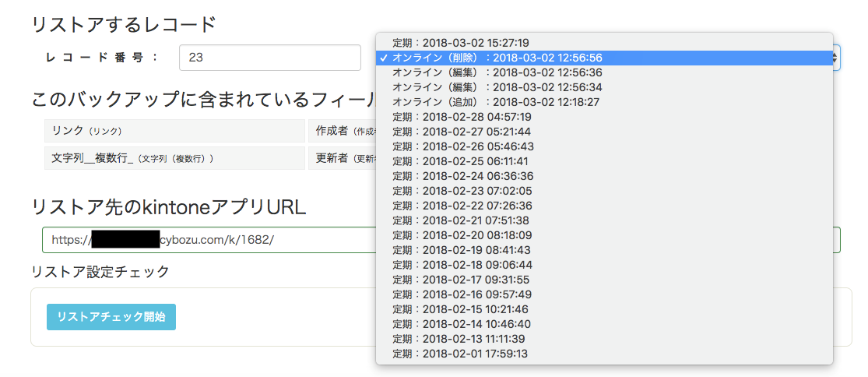Select オンライン(追加):2018-03-02 12:18:27
The width and height of the screenshot is (868, 377).
pyautogui.click(x=604, y=102)
